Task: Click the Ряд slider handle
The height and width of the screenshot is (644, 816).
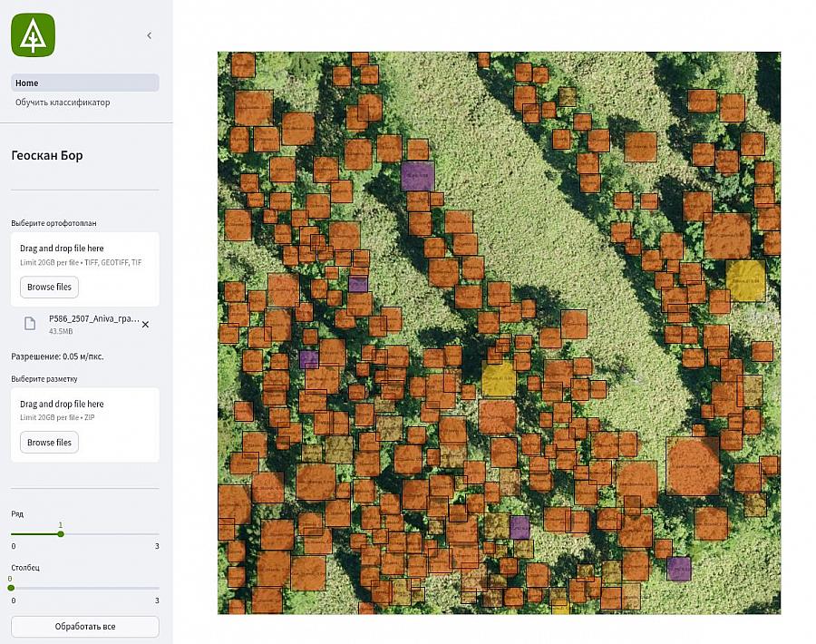Action: (61, 534)
